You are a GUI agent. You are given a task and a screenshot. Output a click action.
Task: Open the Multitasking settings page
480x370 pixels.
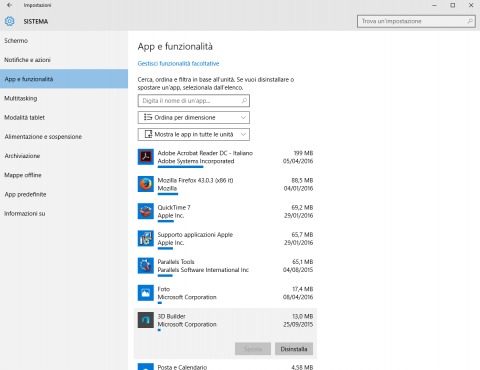[x=64, y=98]
